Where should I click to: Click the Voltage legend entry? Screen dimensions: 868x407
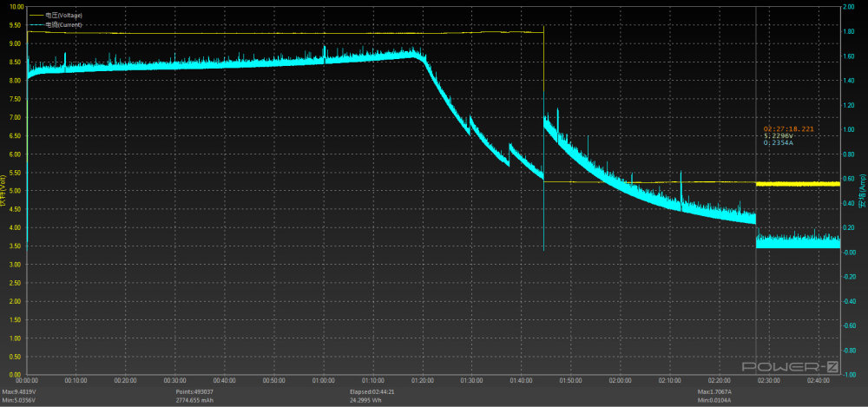63,15
